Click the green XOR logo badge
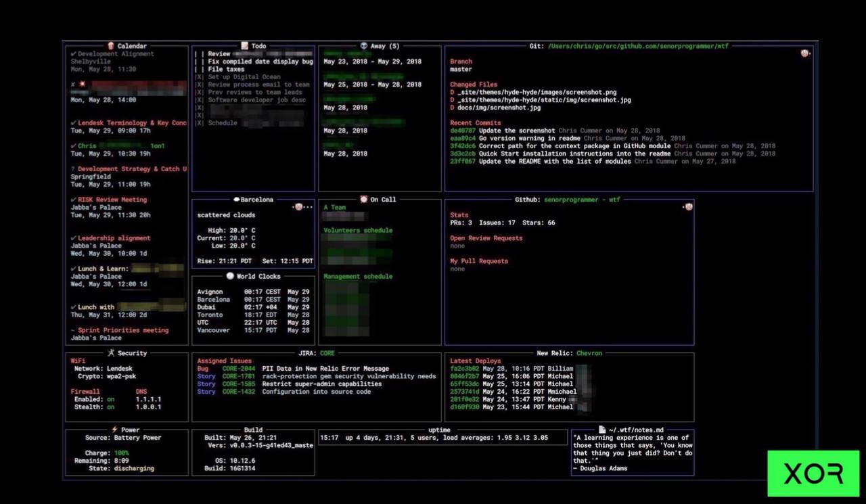This screenshot has width=866, height=504. click(x=813, y=474)
